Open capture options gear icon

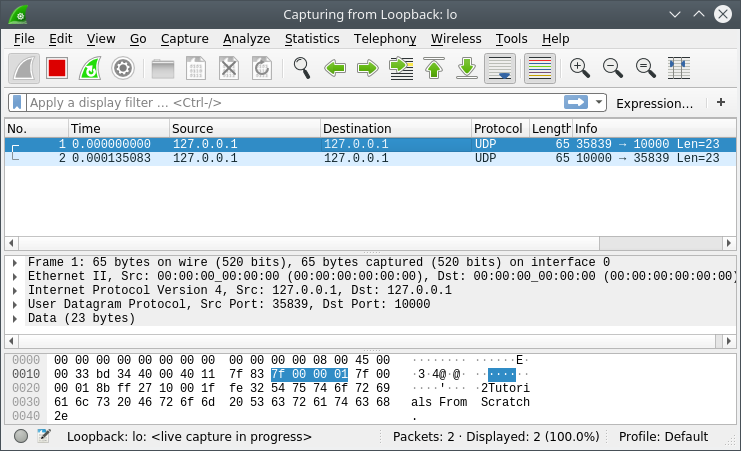tap(123, 69)
